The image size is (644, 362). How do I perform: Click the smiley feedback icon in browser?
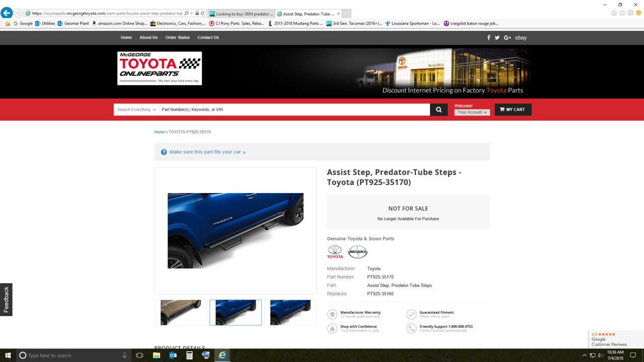[x=639, y=13]
